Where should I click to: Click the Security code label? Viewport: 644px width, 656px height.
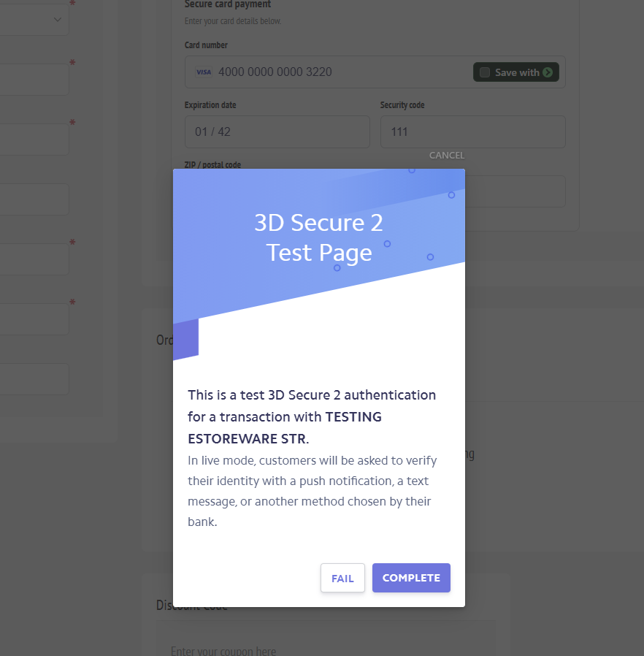pos(402,105)
